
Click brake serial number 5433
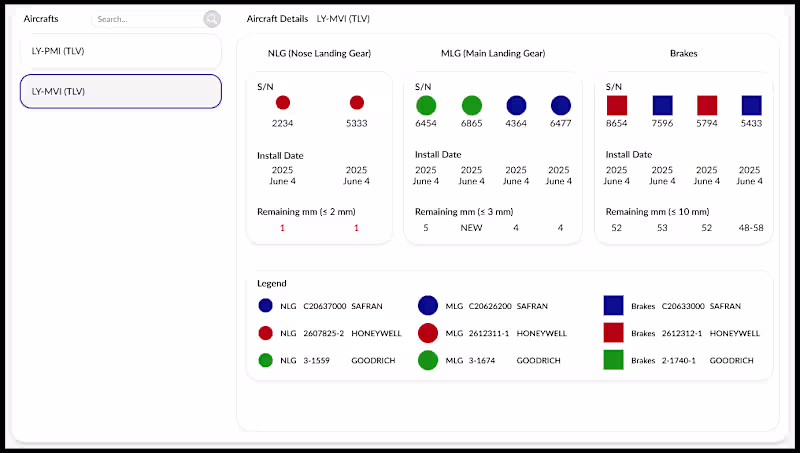pos(751,123)
